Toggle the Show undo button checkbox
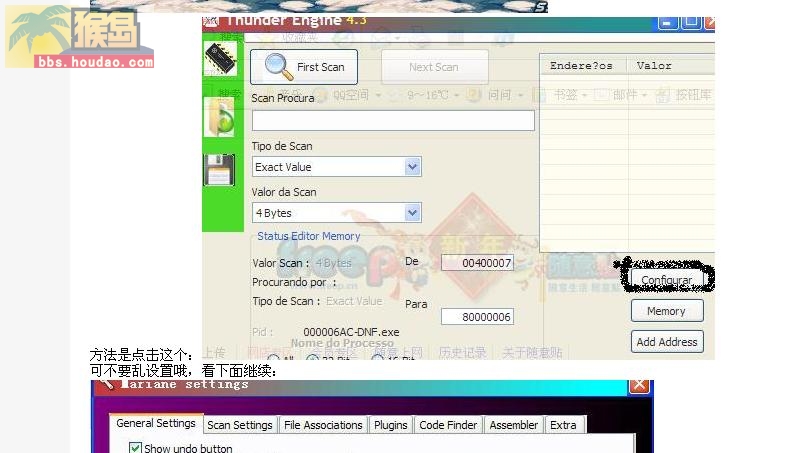794x453 pixels. [x=135, y=448]
